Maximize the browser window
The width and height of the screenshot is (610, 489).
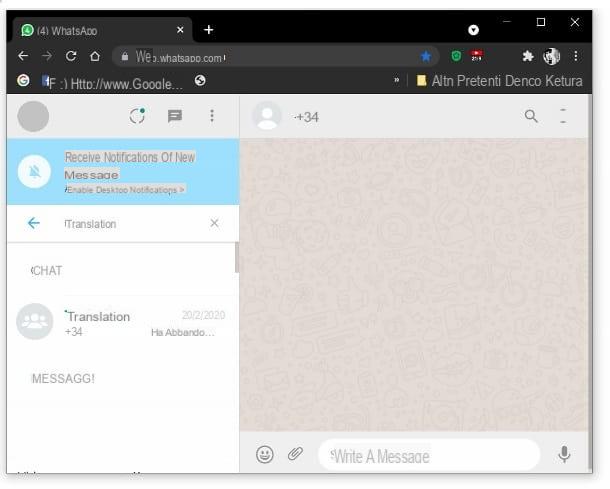coord(541,22)
